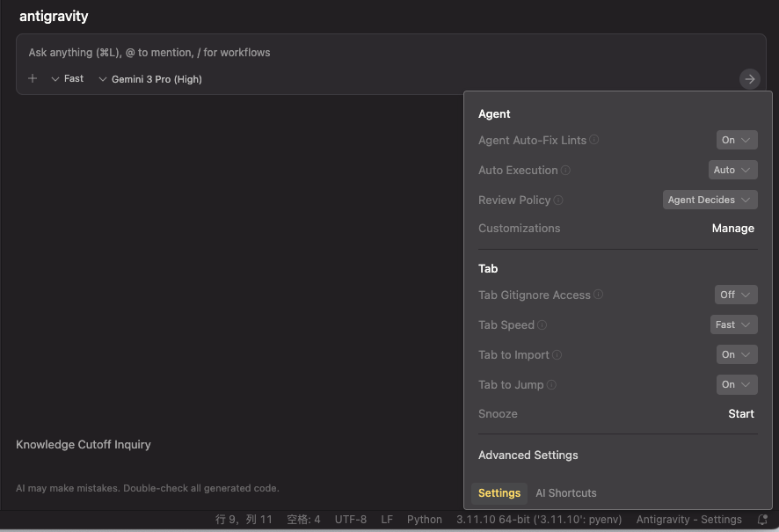Click the notifications bell in the status bar
This screenshot has height=532, width=779.
(x=761, y=519)
